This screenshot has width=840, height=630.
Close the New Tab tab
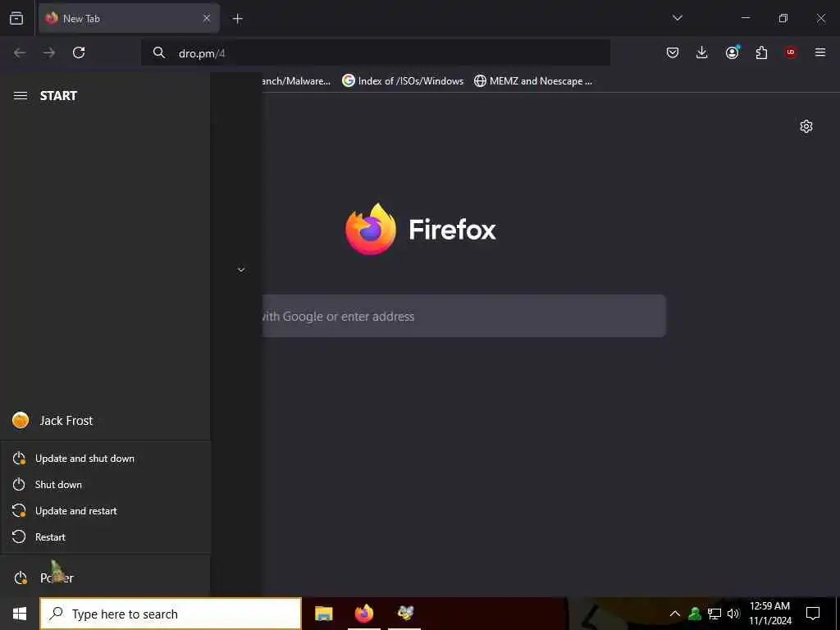point(206,18)
